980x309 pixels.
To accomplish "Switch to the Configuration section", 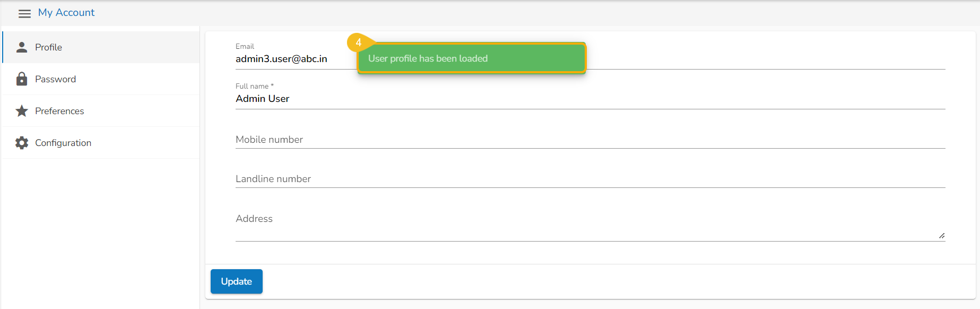I will click(63, 143).
